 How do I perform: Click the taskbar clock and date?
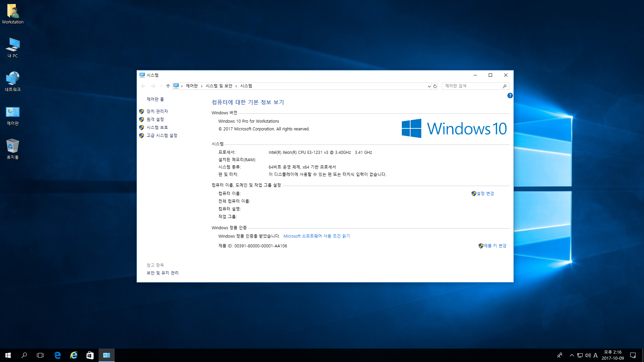(613, 355)
